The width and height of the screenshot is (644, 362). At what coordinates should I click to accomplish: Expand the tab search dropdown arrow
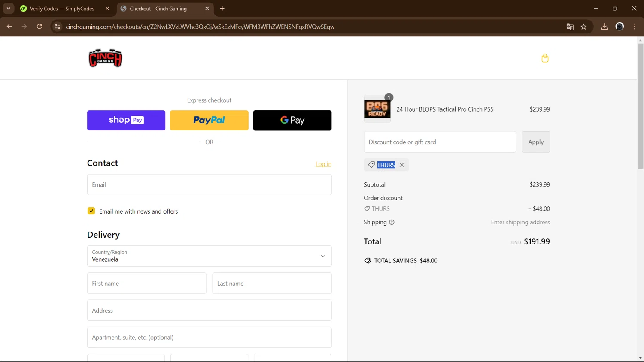click(9, 9)
